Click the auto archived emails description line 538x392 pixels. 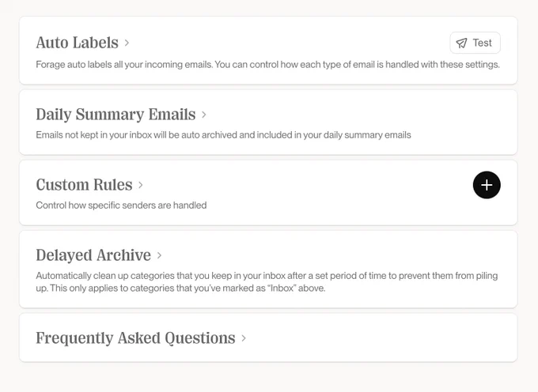tap(223, 135)
